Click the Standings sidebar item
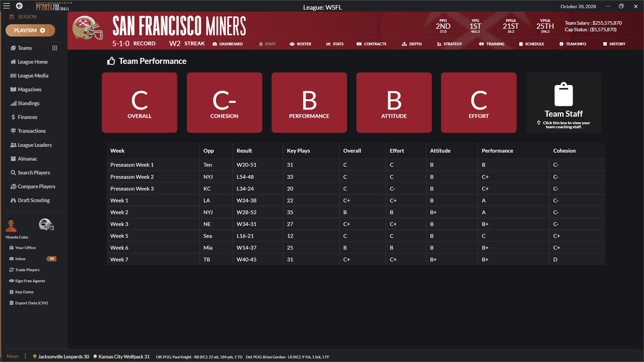The height and width of the screenshot is (362, 644). pos(28,103)
